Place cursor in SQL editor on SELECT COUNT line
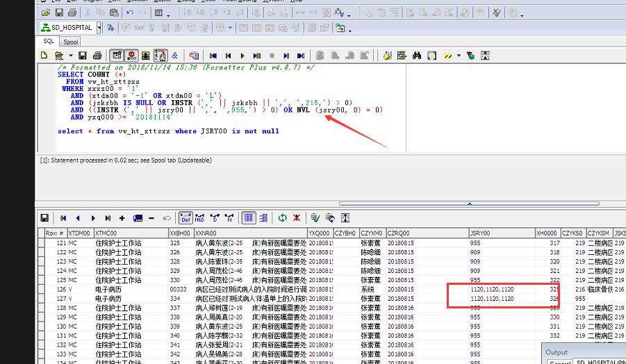The width and height of the screenshot is (626, 364). click(x=92, y=74)
